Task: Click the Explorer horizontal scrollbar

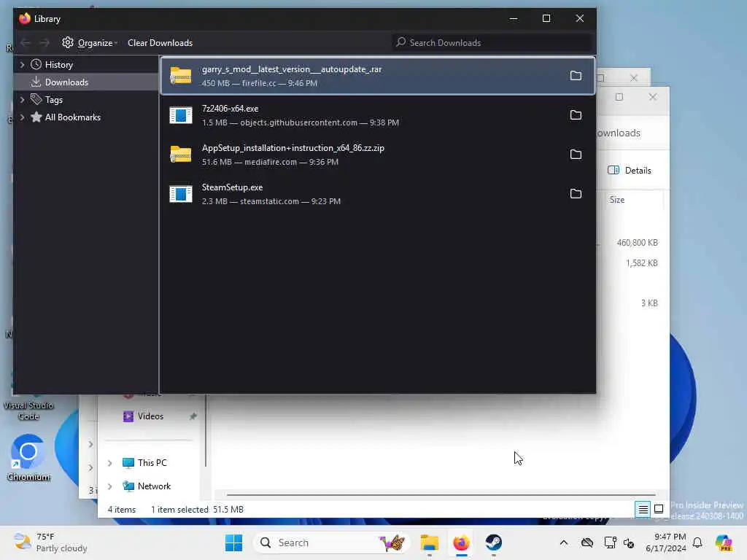Action: [x=441, y=495]
